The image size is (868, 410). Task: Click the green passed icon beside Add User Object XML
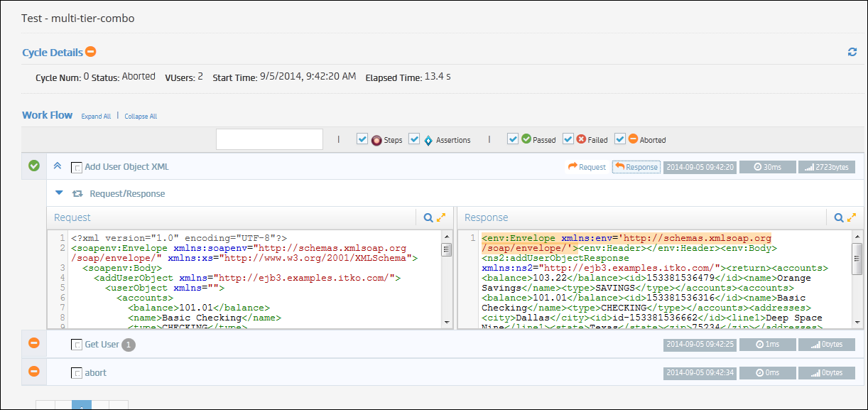33,166
